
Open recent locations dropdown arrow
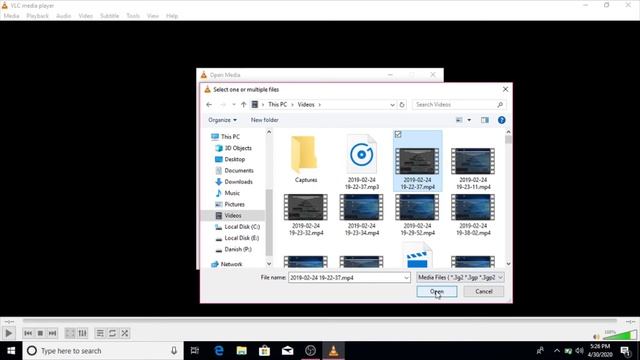click(x=234, y=104)
